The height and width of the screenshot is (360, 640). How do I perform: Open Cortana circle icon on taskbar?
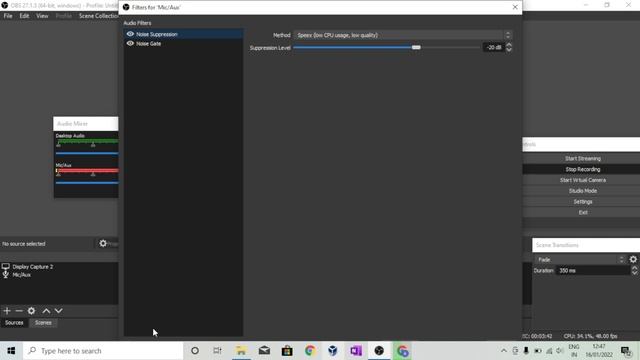tap(195, 351)
